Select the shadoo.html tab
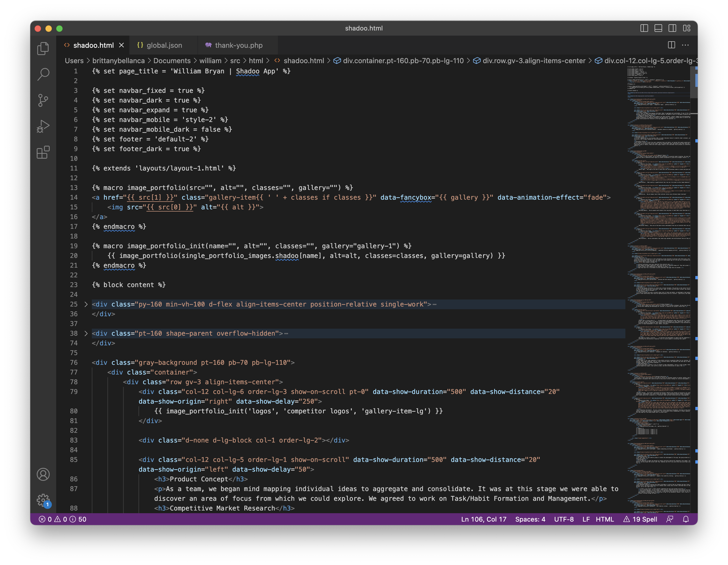The height and width of the screenshot is (565, 728). pyautogui.click(x=93, y=45)
